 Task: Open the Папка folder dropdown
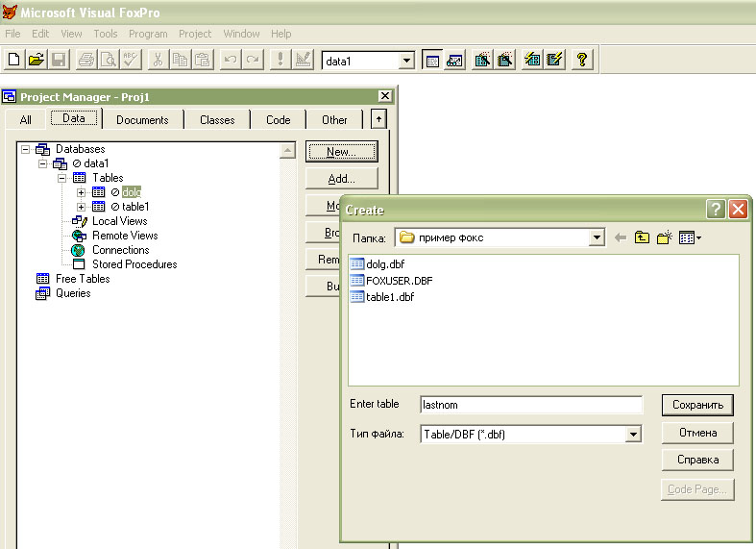597,237
